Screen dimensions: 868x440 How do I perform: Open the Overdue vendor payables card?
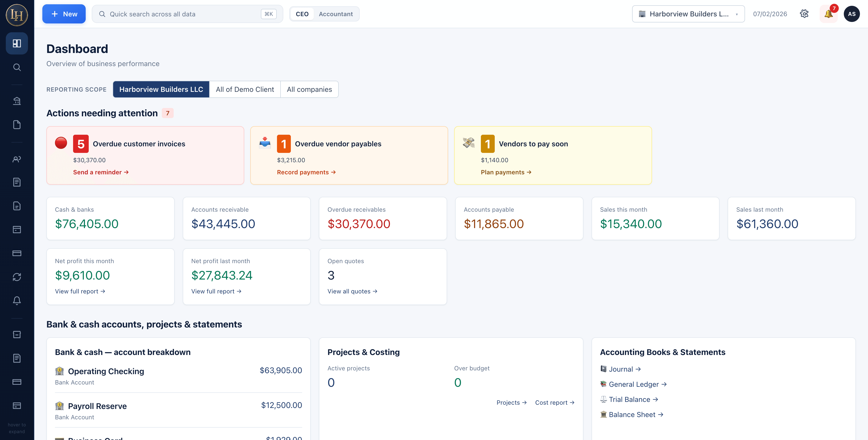point(349,155)
